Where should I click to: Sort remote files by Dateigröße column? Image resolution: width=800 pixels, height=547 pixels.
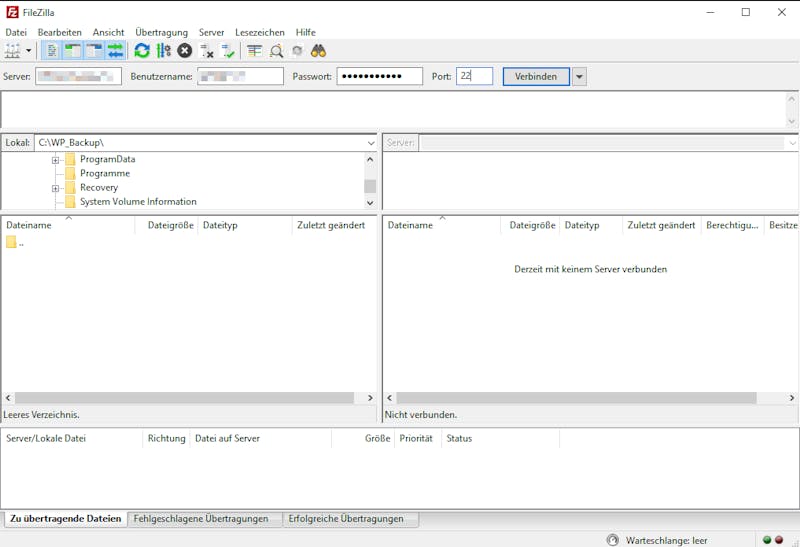click(532, 225)
